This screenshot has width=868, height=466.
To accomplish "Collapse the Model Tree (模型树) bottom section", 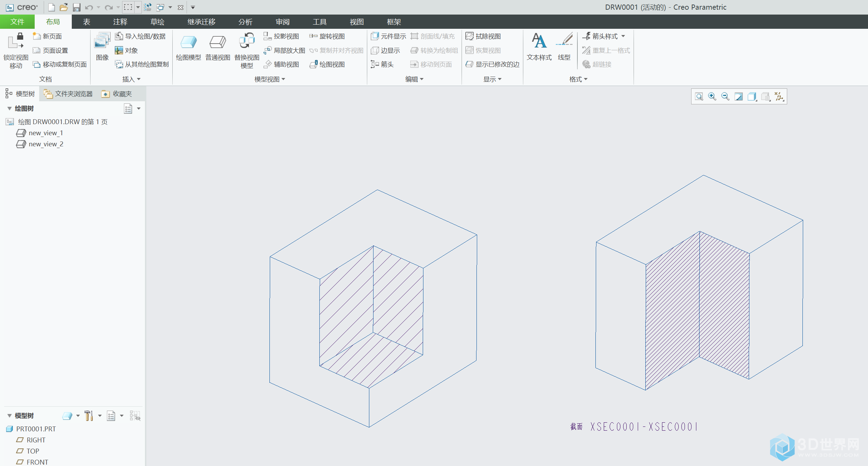I will pyautogui.click(x=9, y=415).
